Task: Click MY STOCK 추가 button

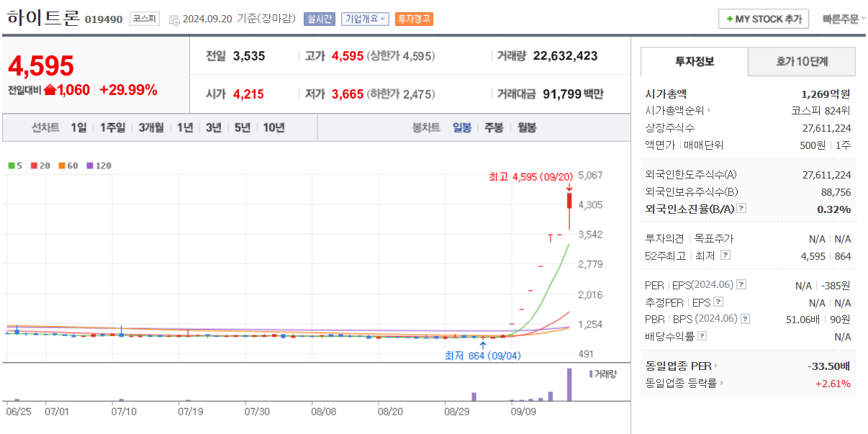Action: tap(764, 19)
